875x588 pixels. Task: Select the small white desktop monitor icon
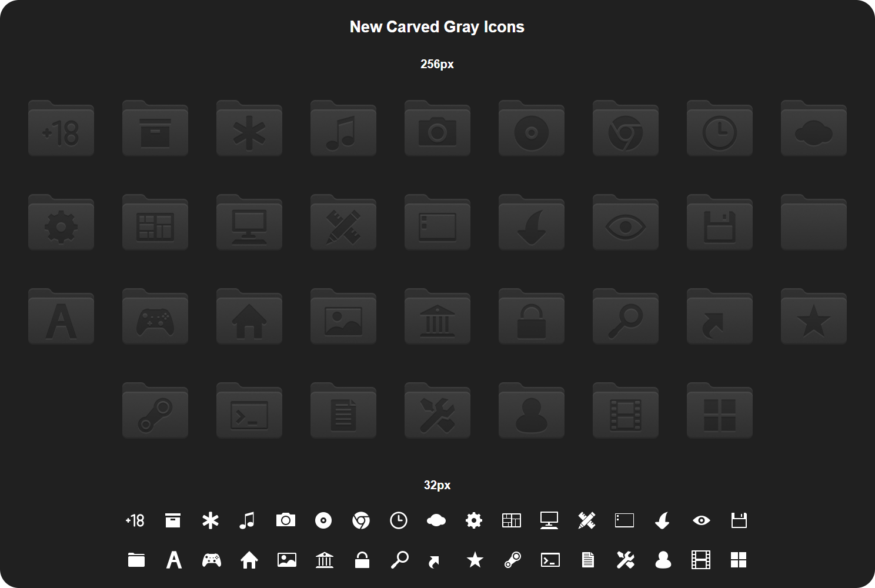(x=549, y=520)
